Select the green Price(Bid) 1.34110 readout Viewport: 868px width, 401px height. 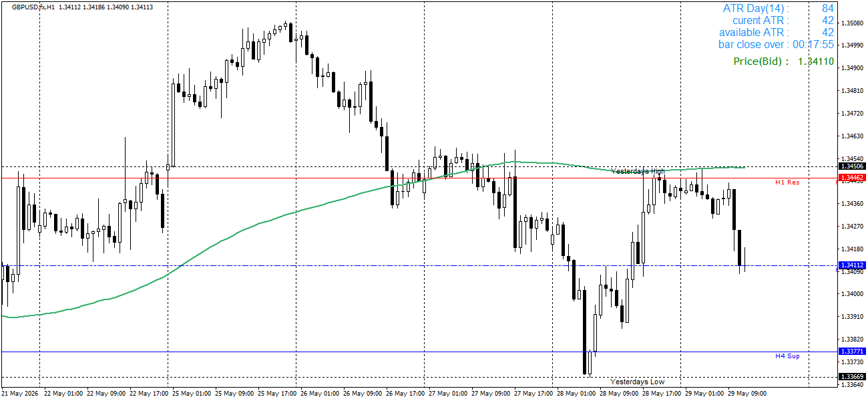coord(783,61)
